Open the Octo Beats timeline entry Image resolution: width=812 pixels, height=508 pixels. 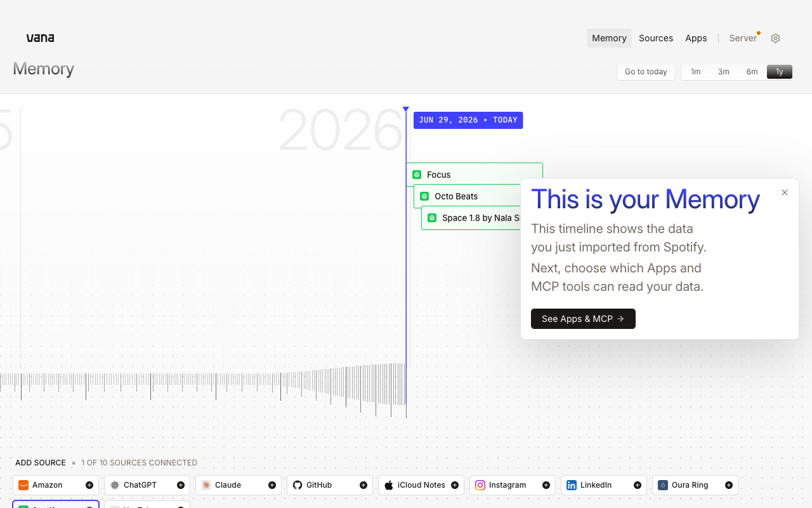(467, 196)
